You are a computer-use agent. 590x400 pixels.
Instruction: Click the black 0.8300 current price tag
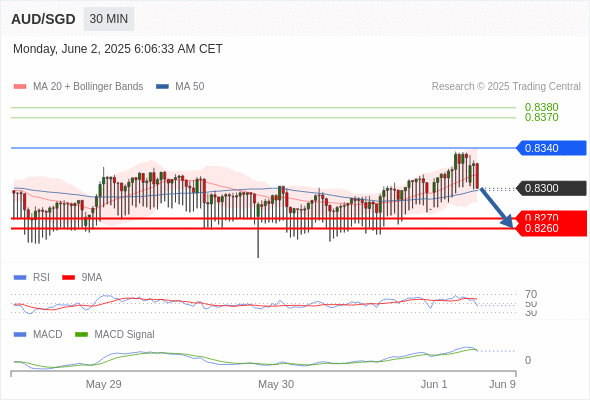click(x=551, y=188)
